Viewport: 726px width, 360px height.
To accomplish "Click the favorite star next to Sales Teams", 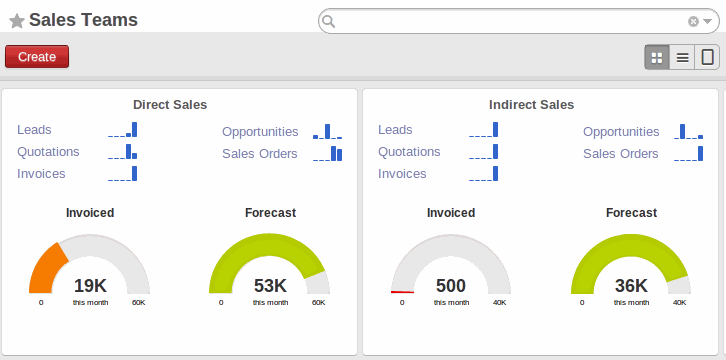I will (x=17, y=21).
